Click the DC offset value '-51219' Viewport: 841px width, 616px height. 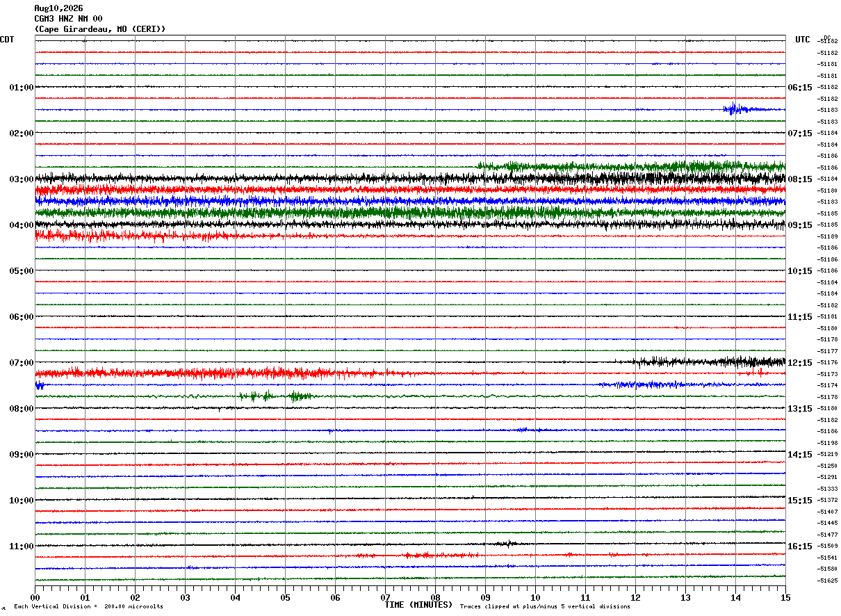pos(828,455)
